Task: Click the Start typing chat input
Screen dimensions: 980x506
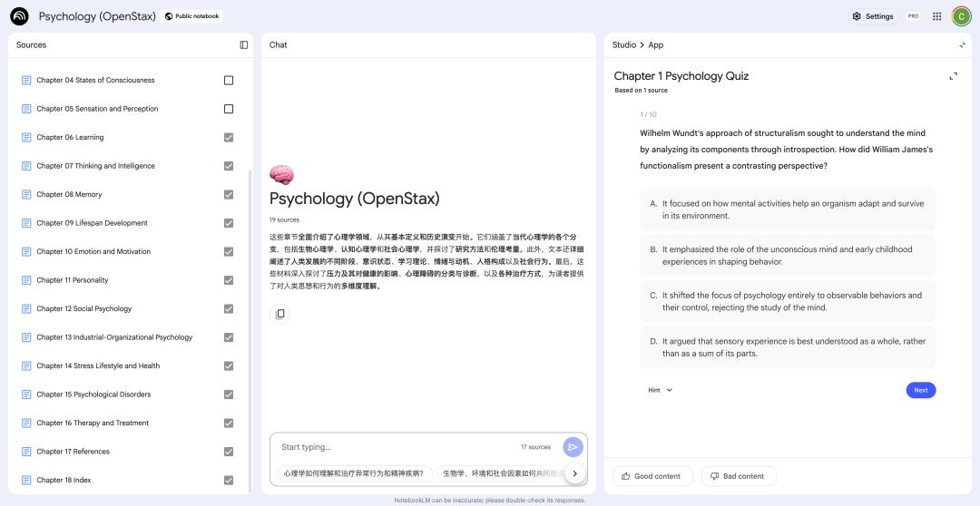Action: [x=397, y=447]
